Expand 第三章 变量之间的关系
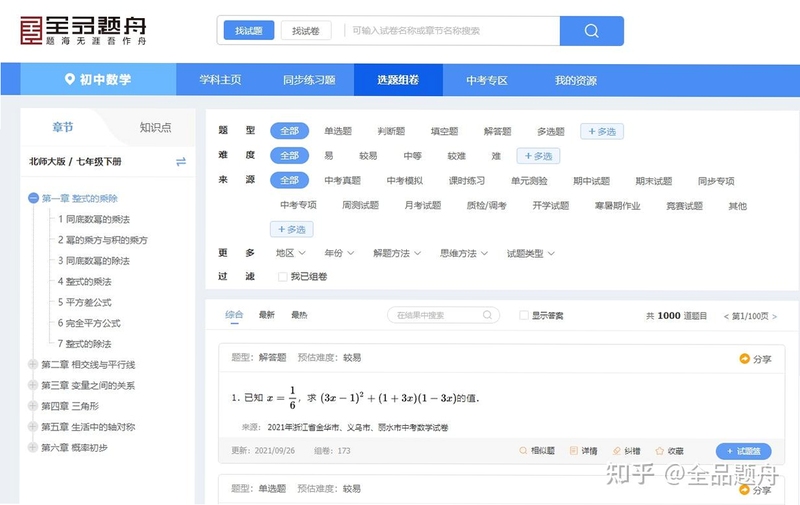The width and height of the screenshot is (800, 505). click(x=33, y=385)
